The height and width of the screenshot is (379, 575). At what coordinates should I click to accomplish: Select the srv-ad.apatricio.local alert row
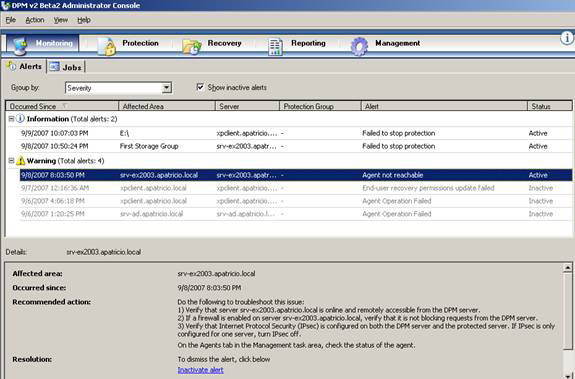296,214
